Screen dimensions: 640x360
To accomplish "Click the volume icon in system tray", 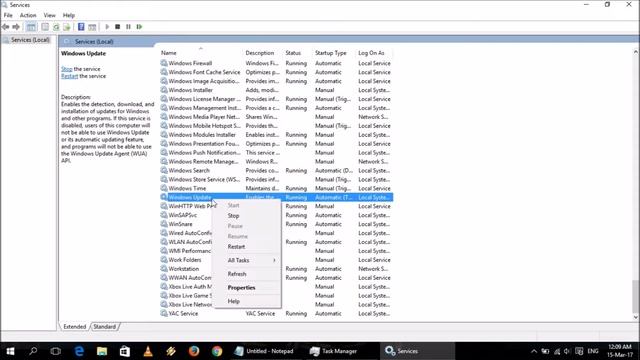I will (x=567, y=351).
